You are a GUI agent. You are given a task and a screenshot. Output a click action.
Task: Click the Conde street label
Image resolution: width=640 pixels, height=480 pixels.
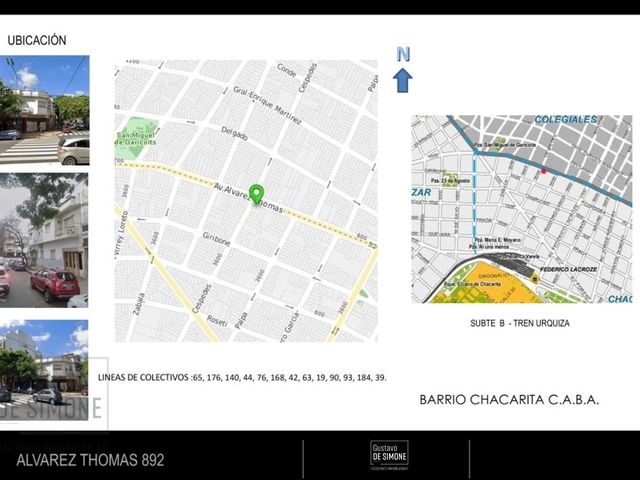coord(287,70)
